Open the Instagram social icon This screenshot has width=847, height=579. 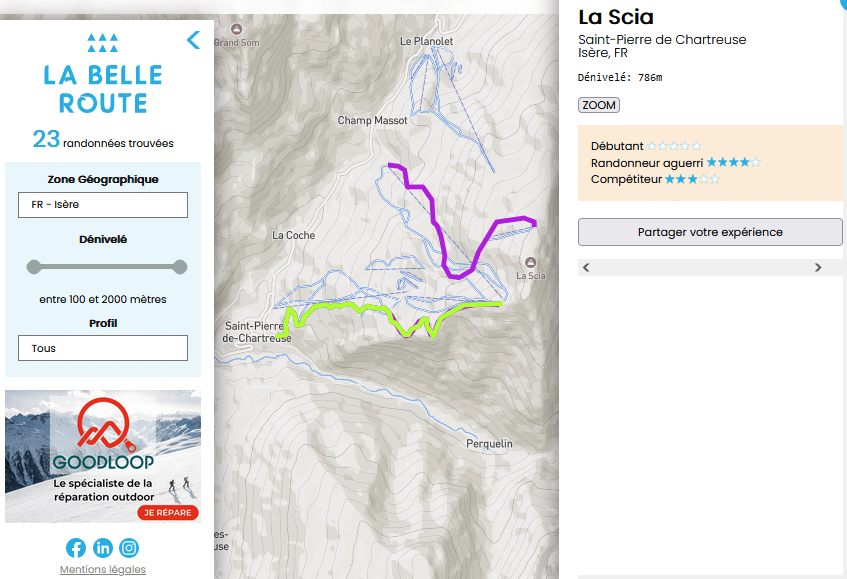pos(129,548)
